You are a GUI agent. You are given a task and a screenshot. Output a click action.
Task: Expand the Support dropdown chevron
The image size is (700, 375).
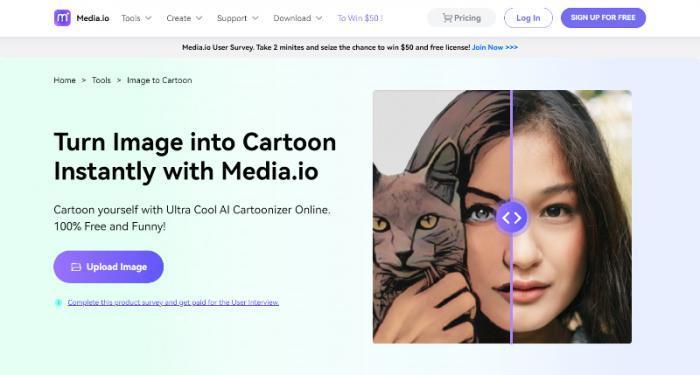click(x=255, y=18)
